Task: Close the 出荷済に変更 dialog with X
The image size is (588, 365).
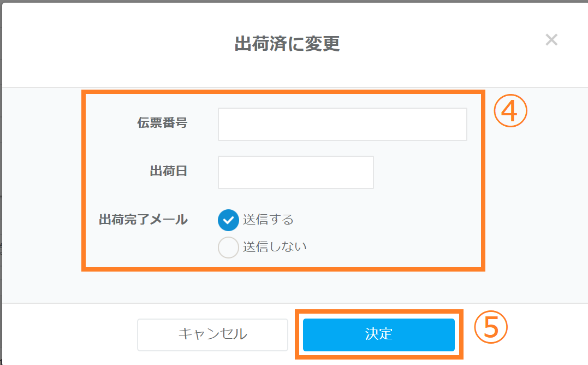Action: [x=551, y=40]
